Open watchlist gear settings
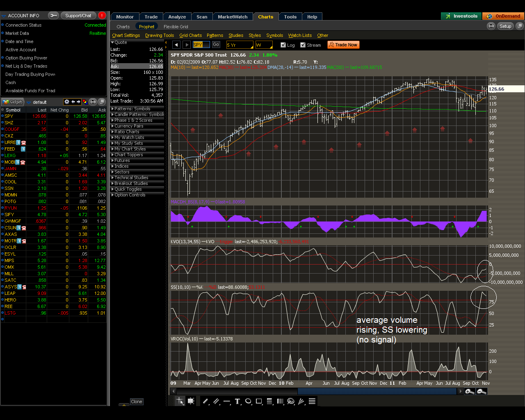 [66, 102]
